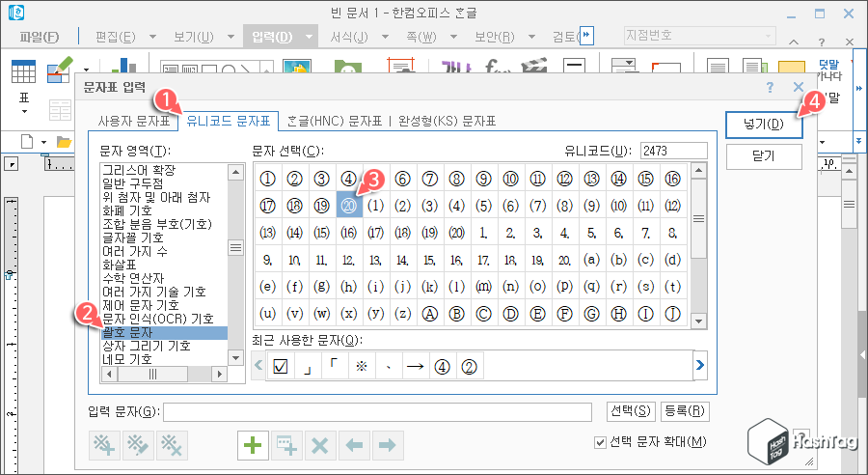Click the green plus add icon
The image size is (868, 475).
[x=253, y=445]
